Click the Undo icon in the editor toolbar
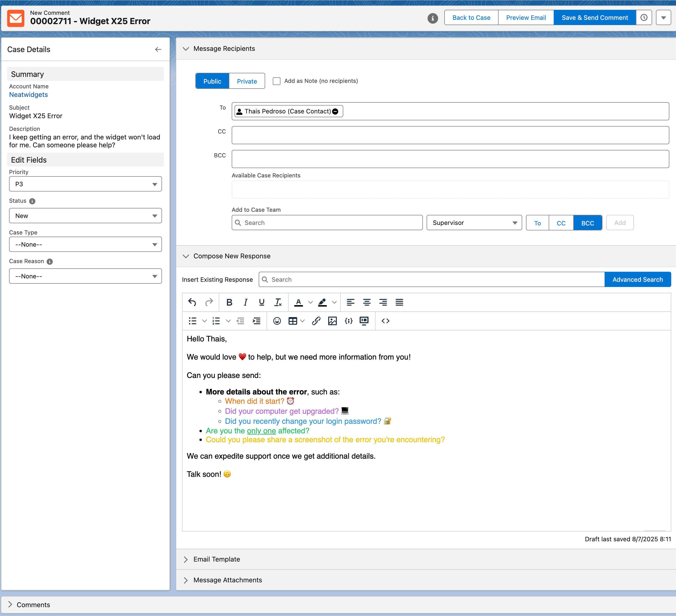 192,302
